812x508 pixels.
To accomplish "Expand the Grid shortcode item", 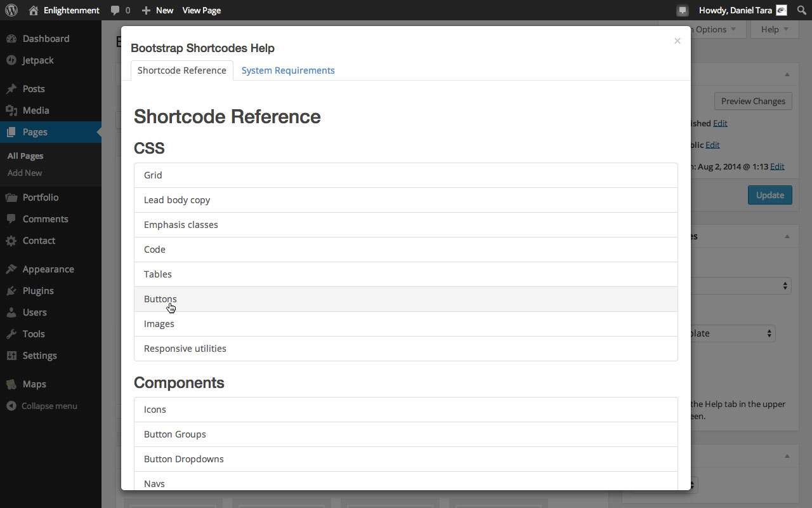I will pos(406,175).
